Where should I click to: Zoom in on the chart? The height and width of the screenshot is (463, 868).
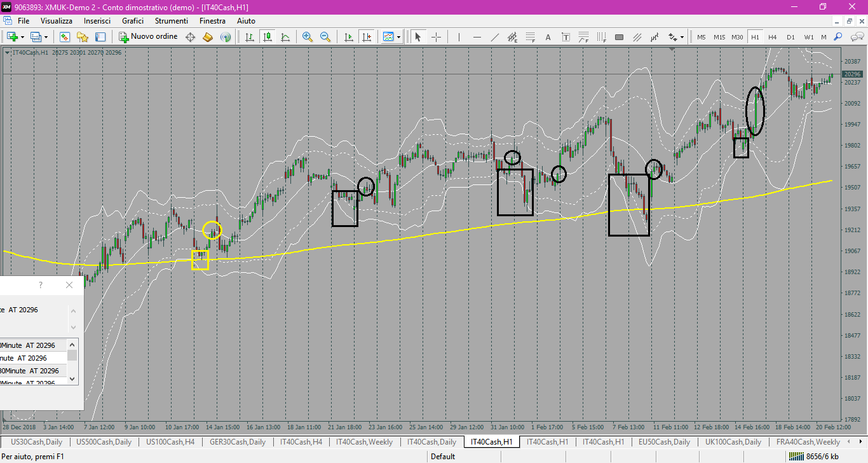[x=308, y=37]
